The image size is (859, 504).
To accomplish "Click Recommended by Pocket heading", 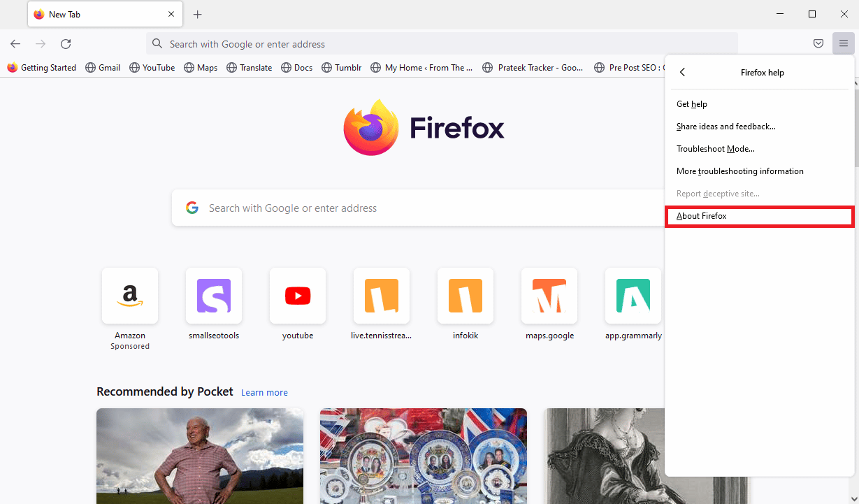I will coord(165,391).
